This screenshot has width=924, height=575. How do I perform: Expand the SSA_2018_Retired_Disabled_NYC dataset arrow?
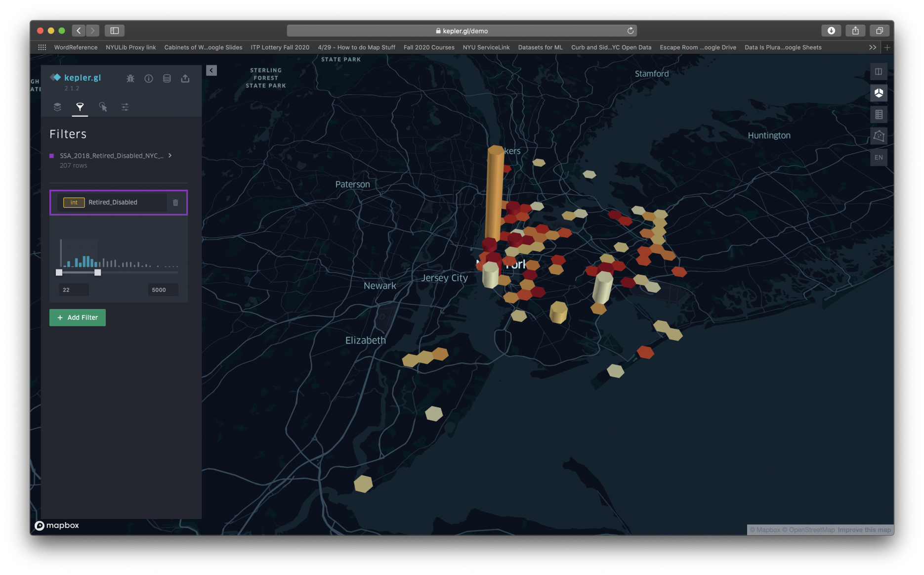tap(170, 155)
